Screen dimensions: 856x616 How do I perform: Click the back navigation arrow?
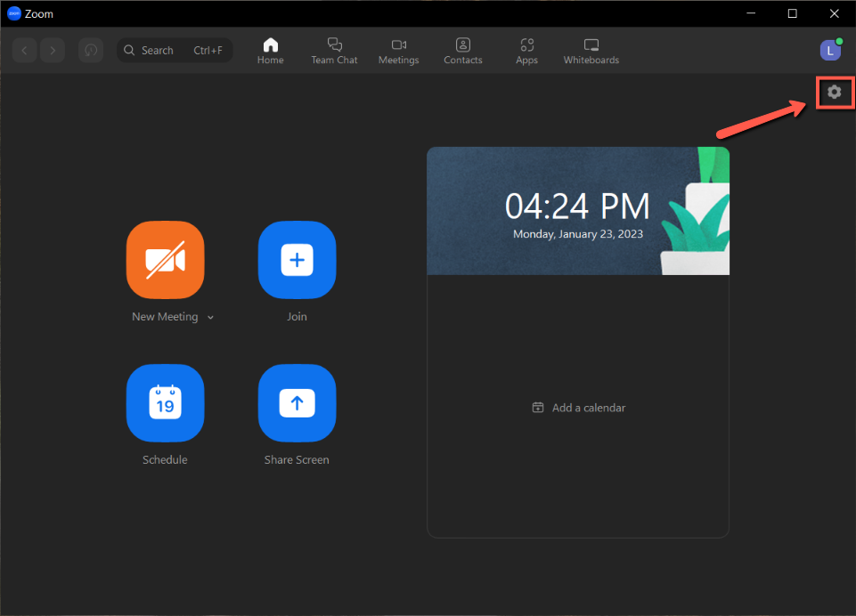(x=25, y=50)
